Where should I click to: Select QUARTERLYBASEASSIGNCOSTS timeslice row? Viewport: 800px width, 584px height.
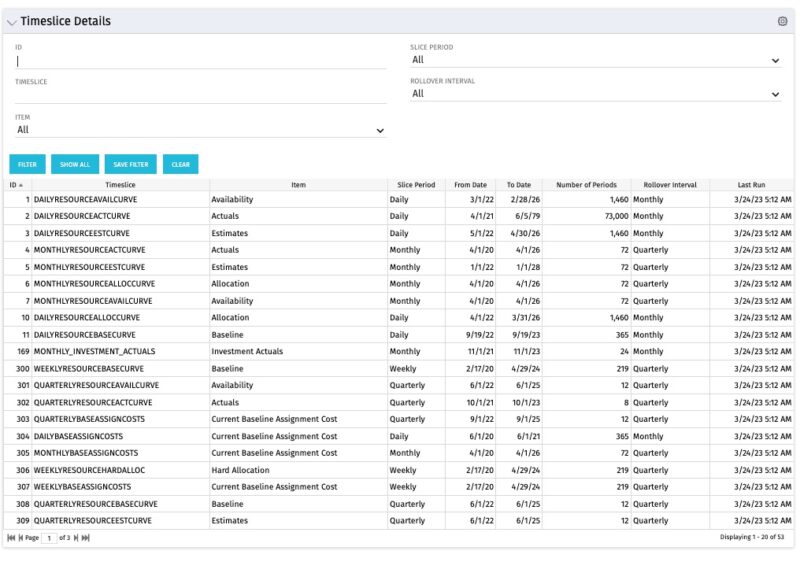pyautogui.click(x=398, y=419)
